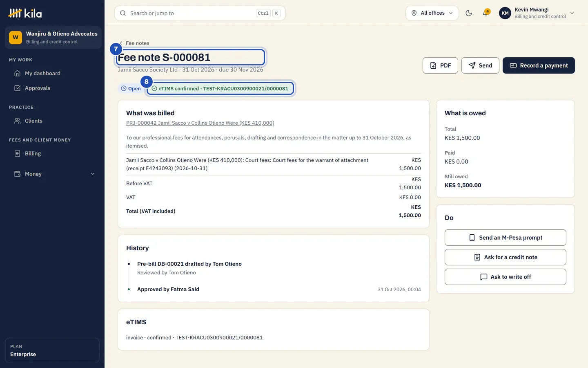Select Wanjiru & Otieno Advocates workspace
The image size is (588, 368).
[x=53, y=38]
